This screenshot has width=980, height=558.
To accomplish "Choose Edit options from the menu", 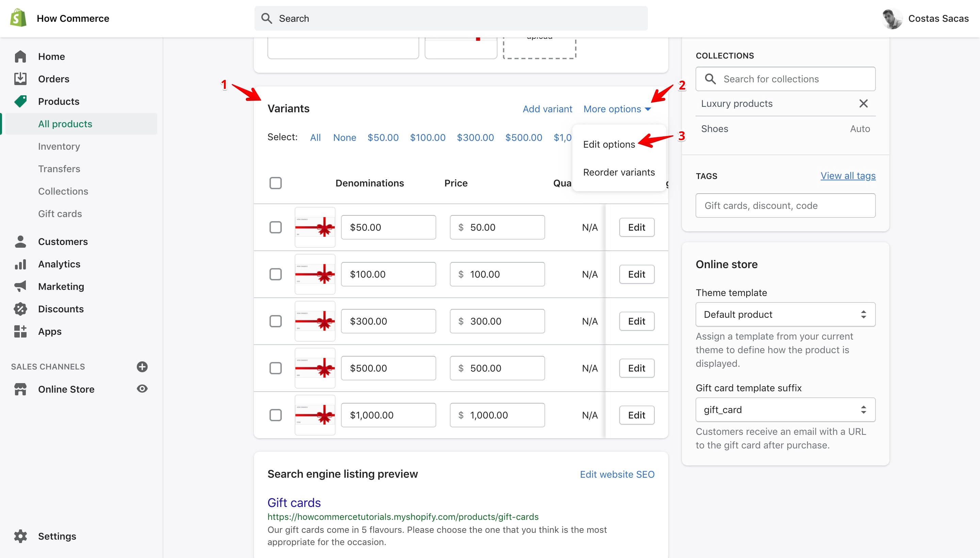I will [609, 145].
